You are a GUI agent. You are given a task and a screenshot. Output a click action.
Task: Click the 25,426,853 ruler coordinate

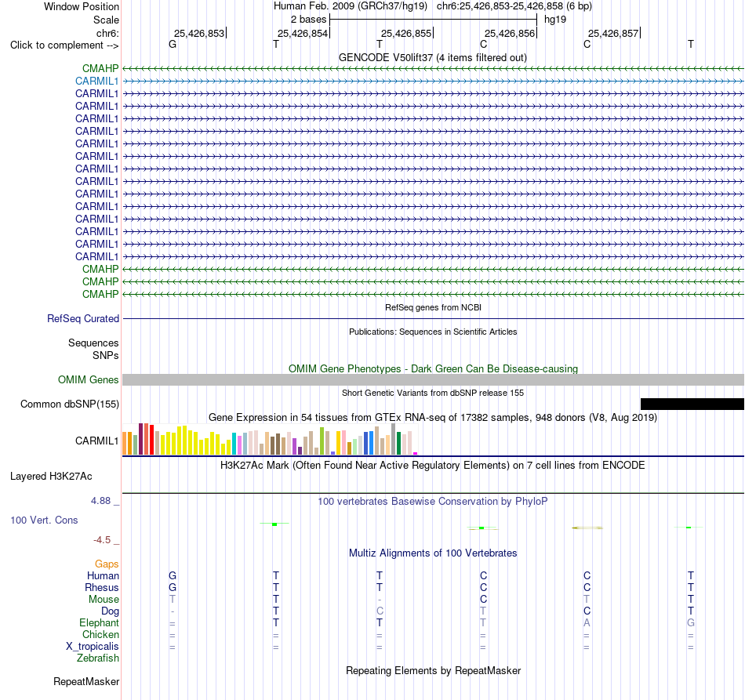199,33
